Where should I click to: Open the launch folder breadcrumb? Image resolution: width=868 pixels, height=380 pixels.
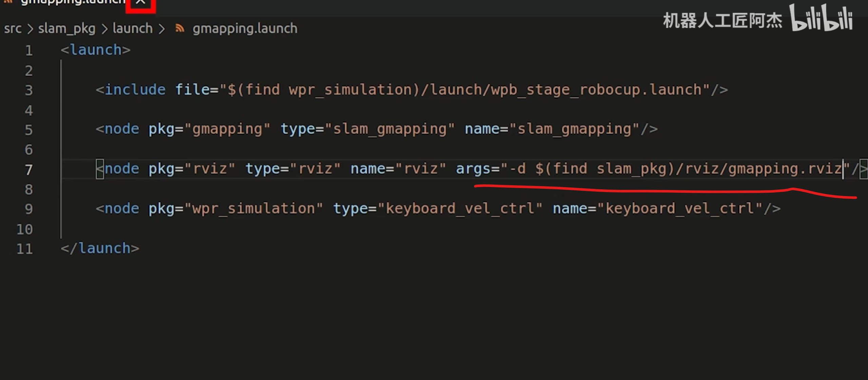(x=132, y=28)
